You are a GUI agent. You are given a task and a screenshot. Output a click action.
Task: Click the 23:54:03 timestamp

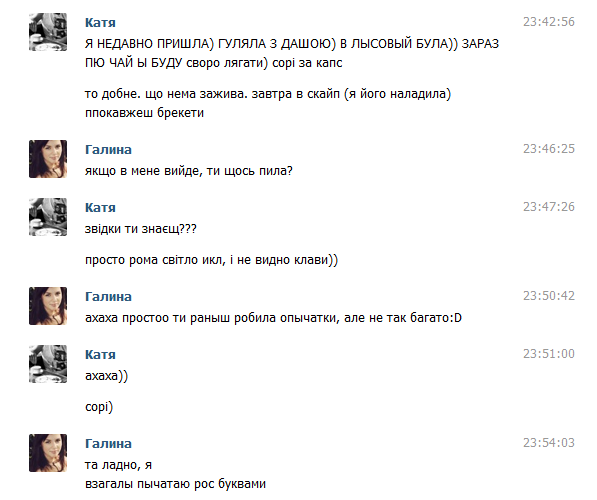coord(549,443)
